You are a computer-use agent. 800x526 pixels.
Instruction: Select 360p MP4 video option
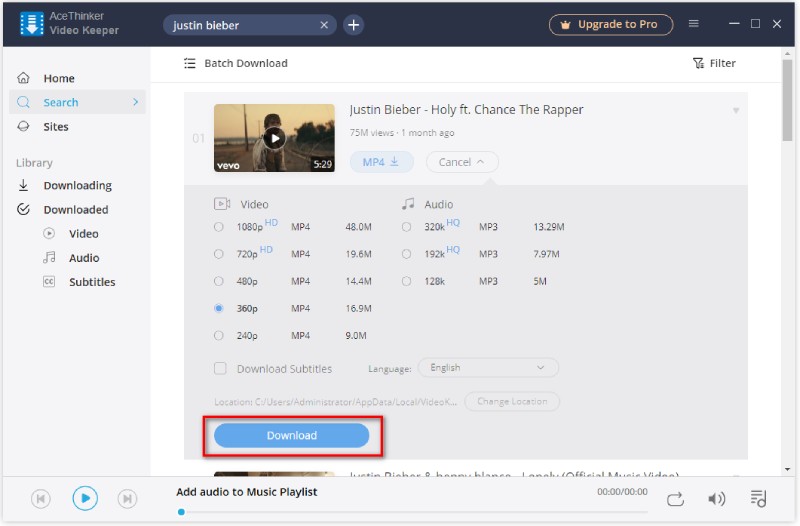pos(219,308)
